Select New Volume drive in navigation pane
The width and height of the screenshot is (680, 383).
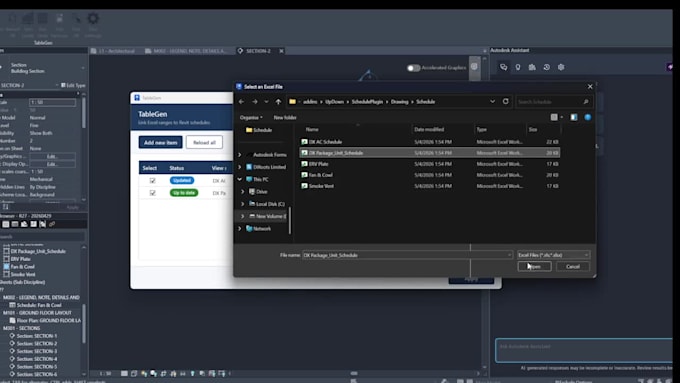pyautogui.click(x=268, y=216)
